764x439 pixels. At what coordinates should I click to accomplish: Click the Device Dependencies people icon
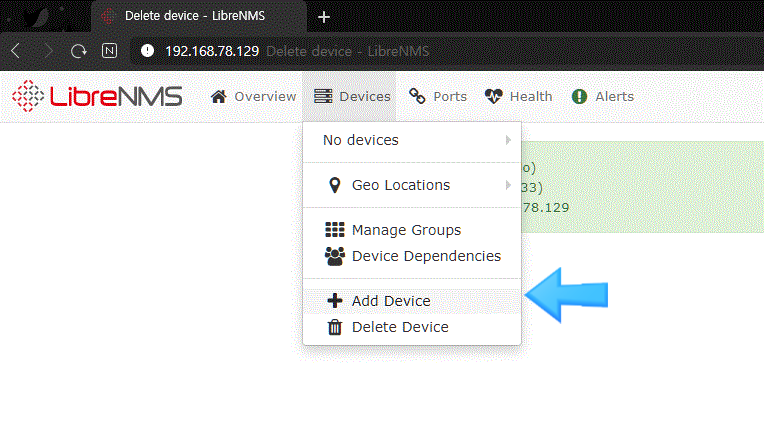335,256
